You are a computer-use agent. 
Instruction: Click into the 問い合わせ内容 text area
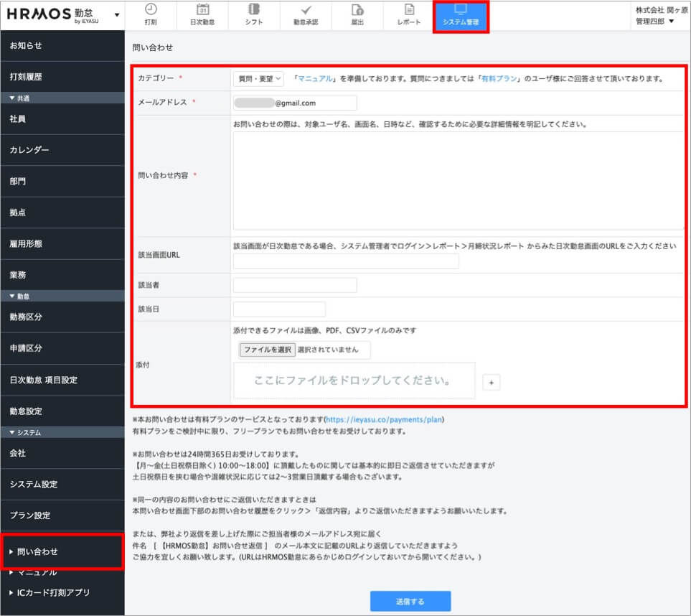458,179
